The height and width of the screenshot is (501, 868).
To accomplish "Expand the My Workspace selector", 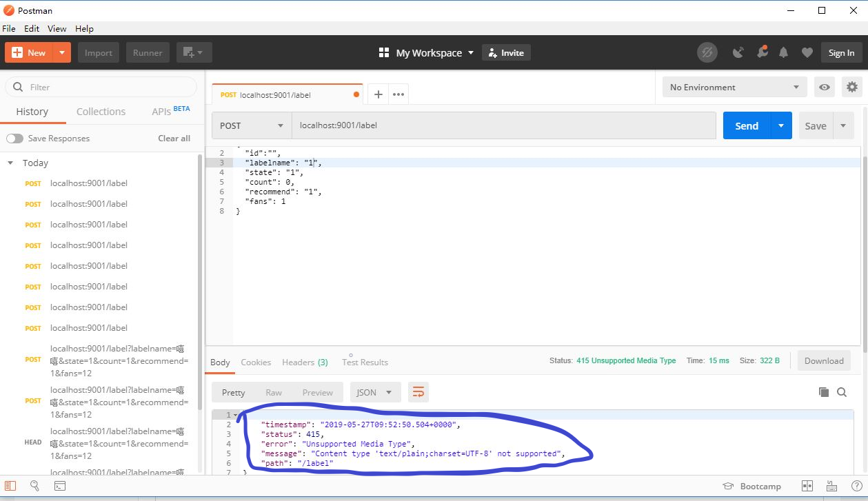I will (x=427, y=52).
